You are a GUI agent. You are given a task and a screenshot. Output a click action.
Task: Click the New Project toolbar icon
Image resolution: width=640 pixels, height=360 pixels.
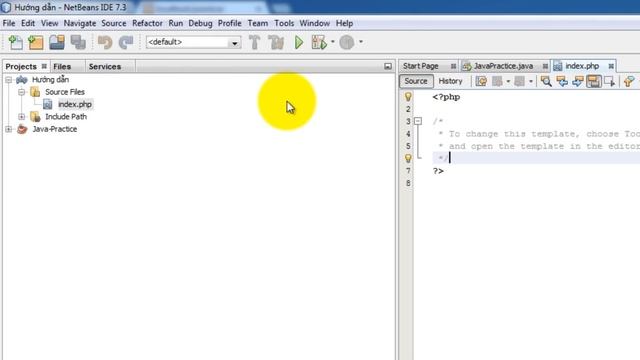(36, 42)
